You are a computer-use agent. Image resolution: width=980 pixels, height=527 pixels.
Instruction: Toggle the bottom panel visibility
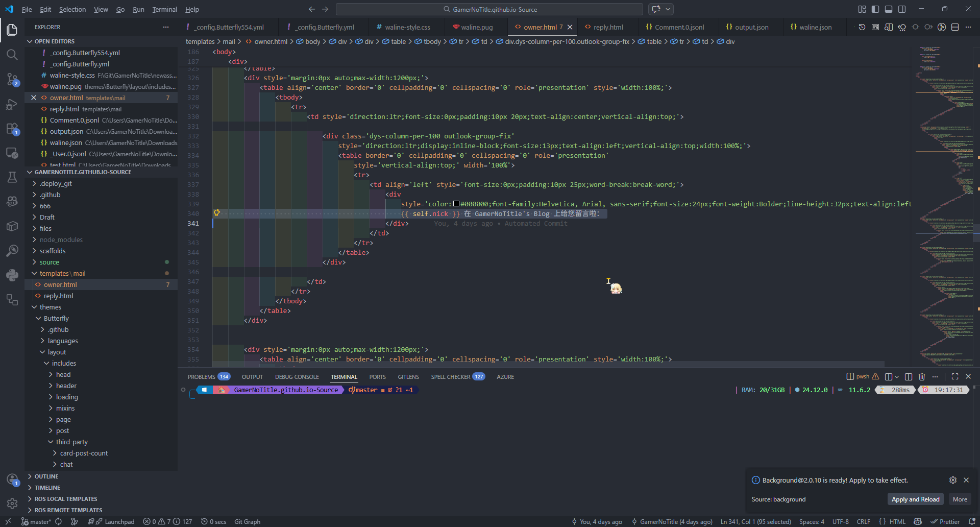(x=889, y=9)
